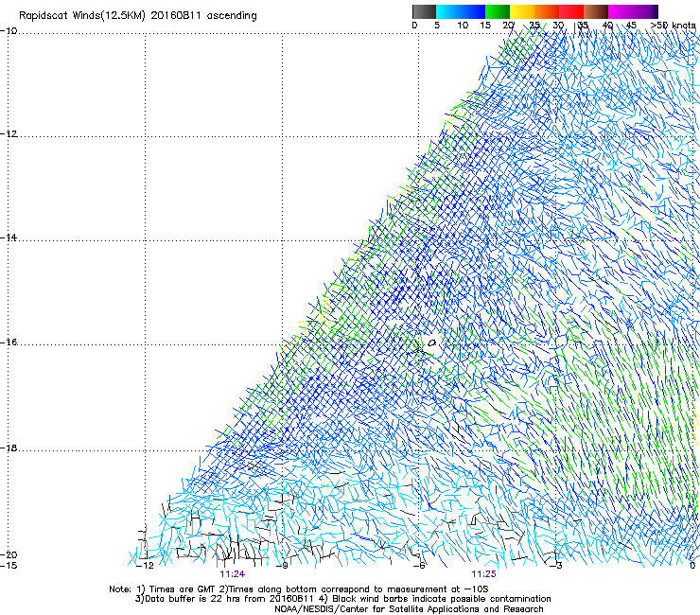Click the '-3' longitude label on bottom axis
This screenshot has height=615, width=700.
point(555,566)
